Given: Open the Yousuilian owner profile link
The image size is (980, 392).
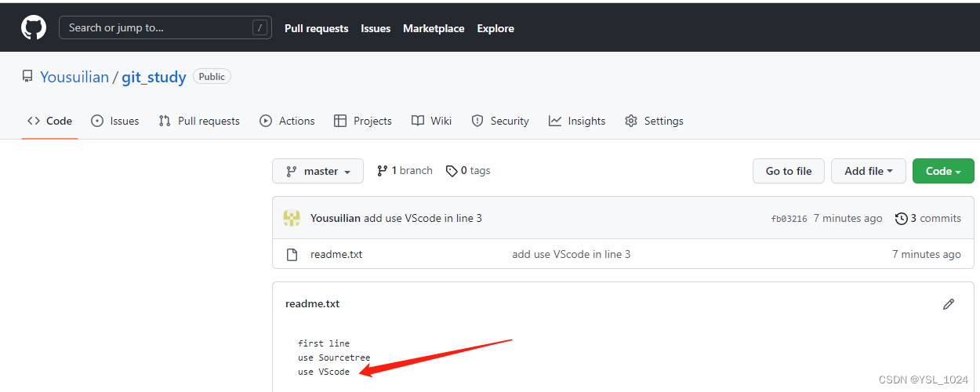Looking at the screenshot, I should click(74, 77).
